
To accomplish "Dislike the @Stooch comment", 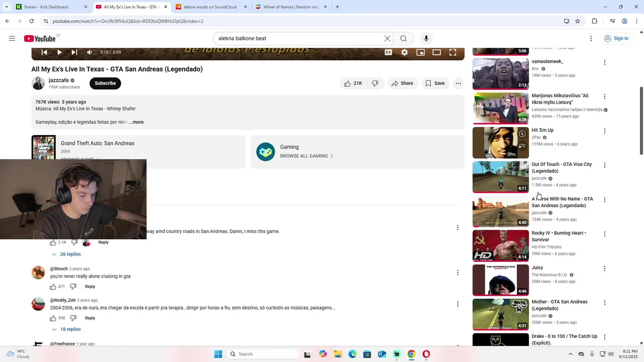I will [x=73, y=287].
